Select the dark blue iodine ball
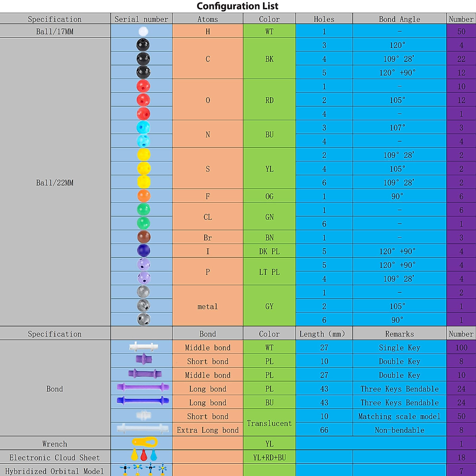Viewport: 476px width, 476px height. 143,251
